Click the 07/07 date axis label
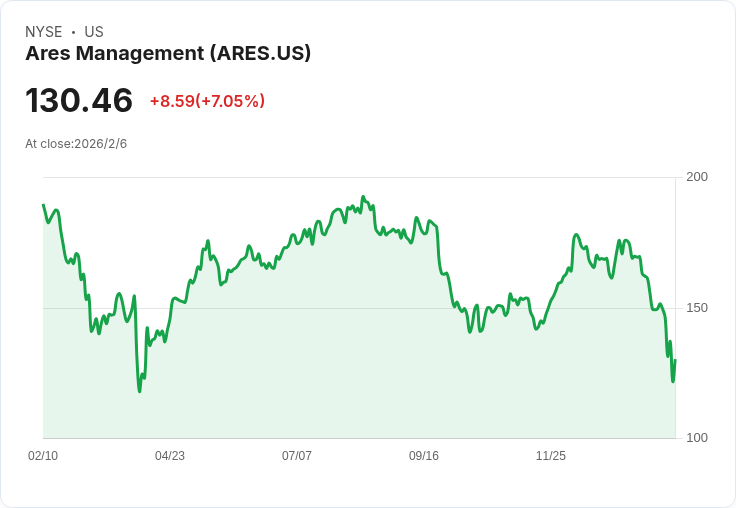This screenshot has height=508, width=736. coord(297,455)
